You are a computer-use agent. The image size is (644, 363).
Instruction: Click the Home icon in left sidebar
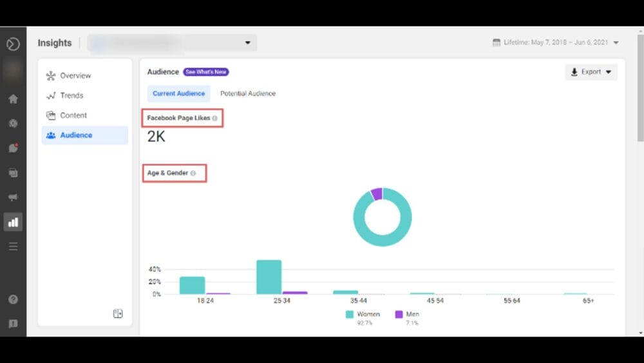point(13,99)
